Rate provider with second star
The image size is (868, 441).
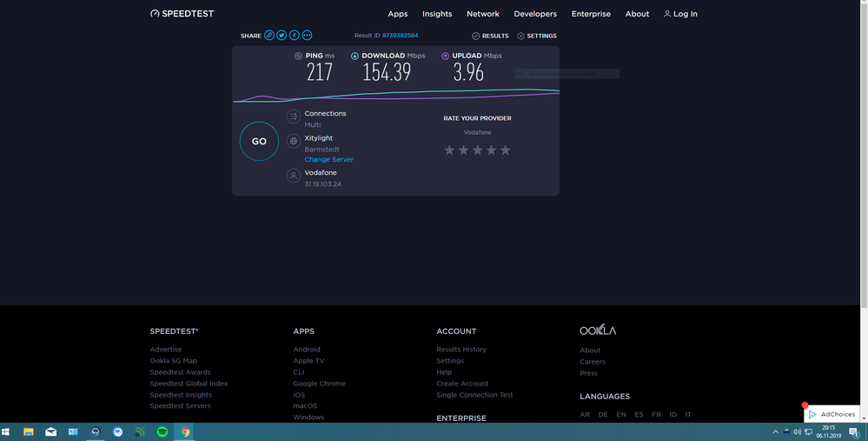tap(463, 150)
